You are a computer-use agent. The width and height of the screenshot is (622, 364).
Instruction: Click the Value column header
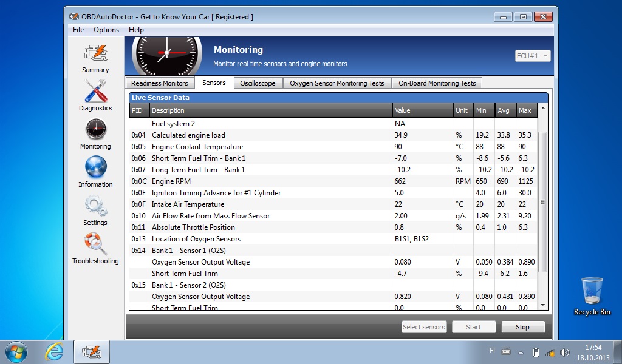(423, 110)
